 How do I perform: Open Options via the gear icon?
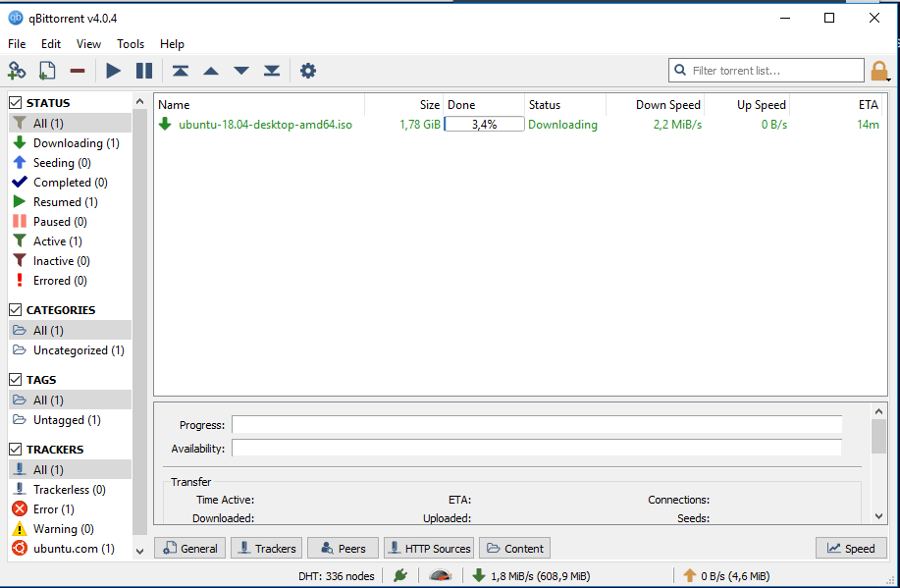(308, 71)
